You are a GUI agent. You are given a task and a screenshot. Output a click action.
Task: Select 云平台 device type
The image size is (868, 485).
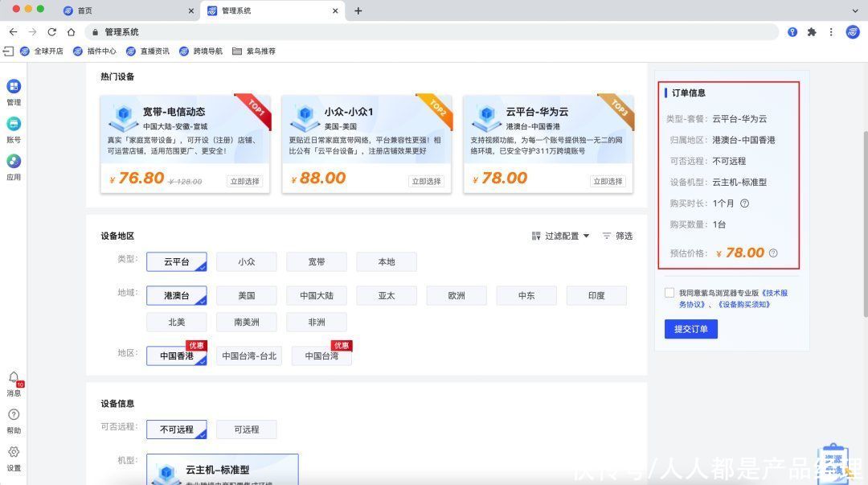pyautogui.click(x=177, y=261)
